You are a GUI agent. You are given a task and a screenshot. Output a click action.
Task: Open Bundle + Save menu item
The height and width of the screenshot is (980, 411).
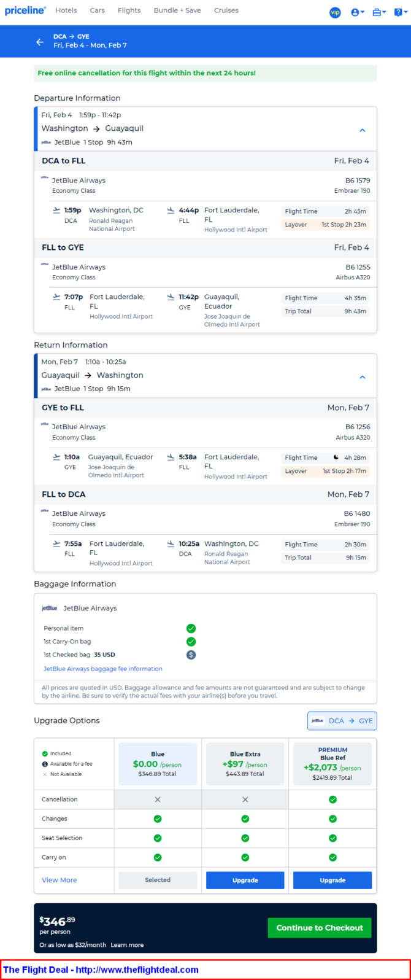tap(177, 10)
